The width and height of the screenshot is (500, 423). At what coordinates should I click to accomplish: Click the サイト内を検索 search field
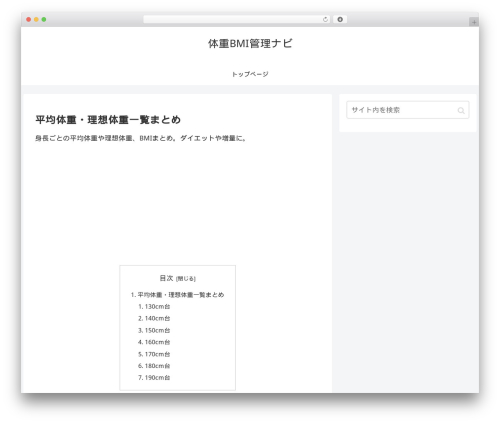408,110
